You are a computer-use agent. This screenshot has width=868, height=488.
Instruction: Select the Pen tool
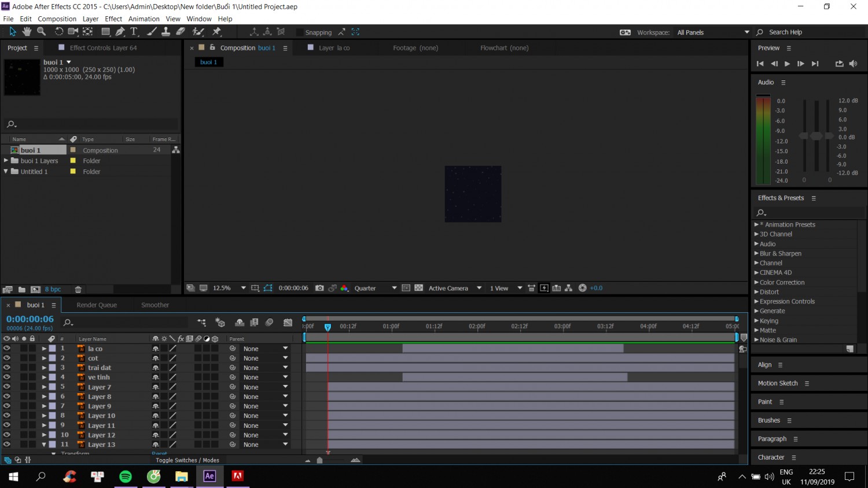tap(120, 32)
